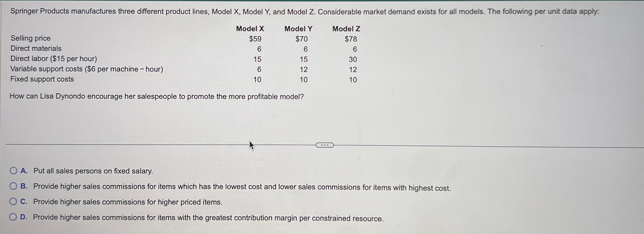Click the Model X column header
This screenshot has width=644, height=234.
250,29
